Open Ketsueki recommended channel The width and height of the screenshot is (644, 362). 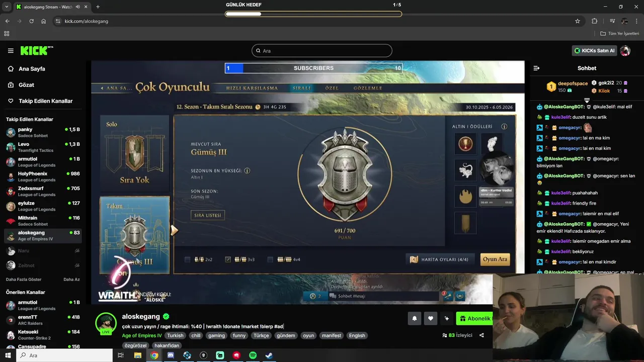click(43, 334)
